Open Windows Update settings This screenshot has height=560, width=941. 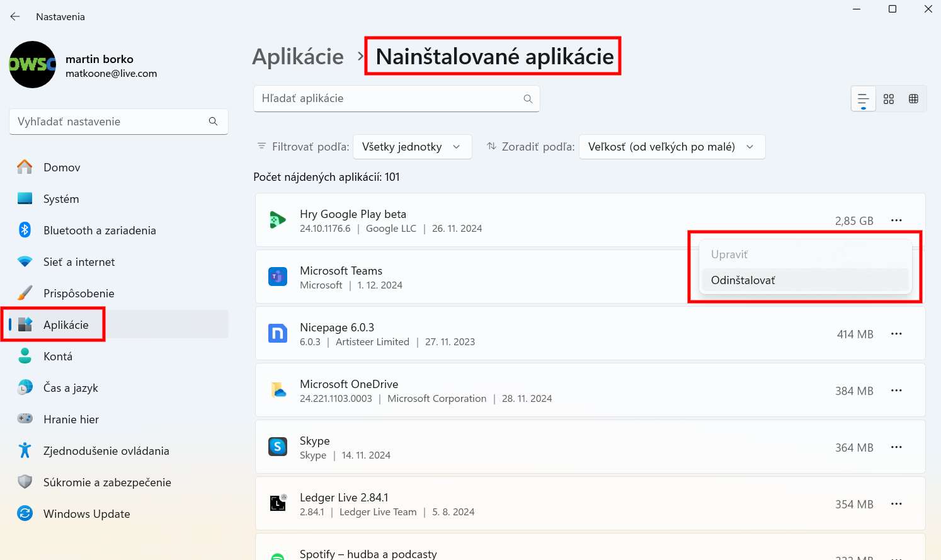pos(118,514)
